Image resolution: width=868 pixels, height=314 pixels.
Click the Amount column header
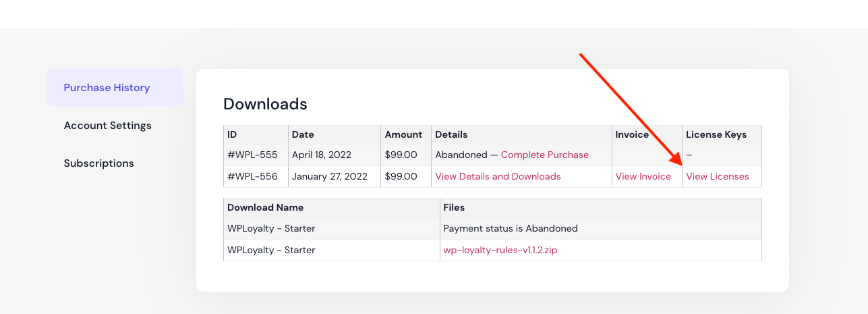pyautogui.click(x=403, y=134)
